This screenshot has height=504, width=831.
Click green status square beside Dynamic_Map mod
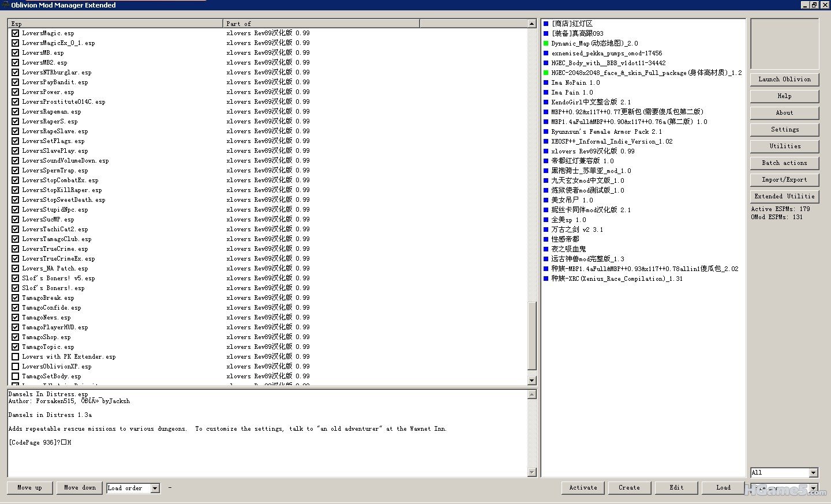[x=546, y=43]
